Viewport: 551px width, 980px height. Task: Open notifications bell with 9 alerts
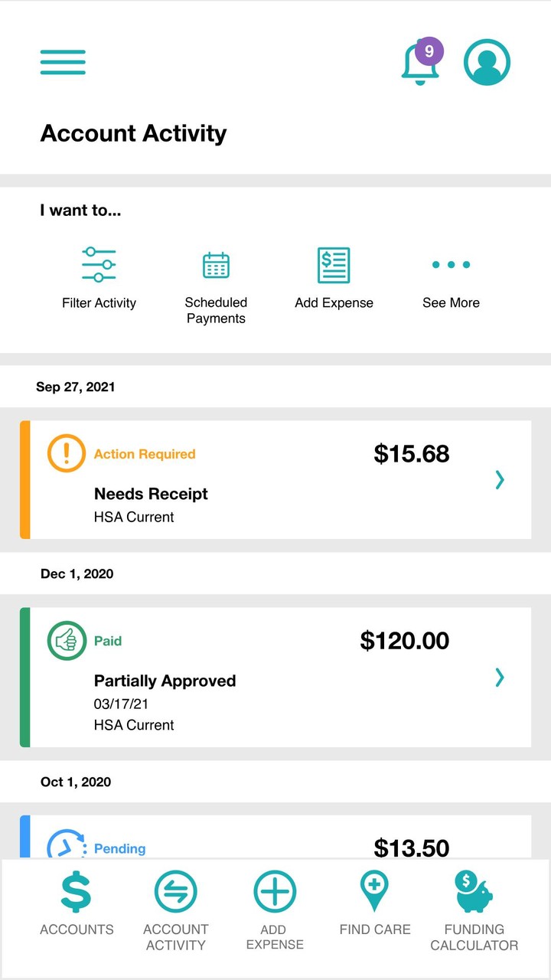tap(420, 63)
